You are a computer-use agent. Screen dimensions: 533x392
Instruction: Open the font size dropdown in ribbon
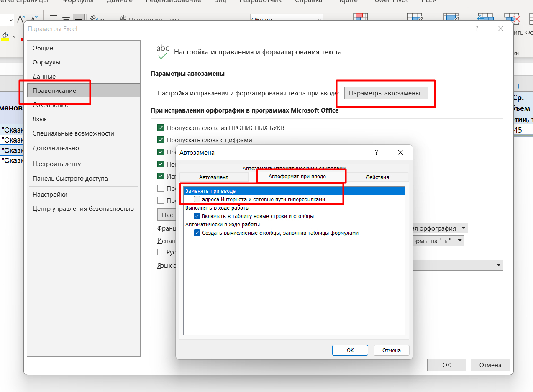point(10,19)
